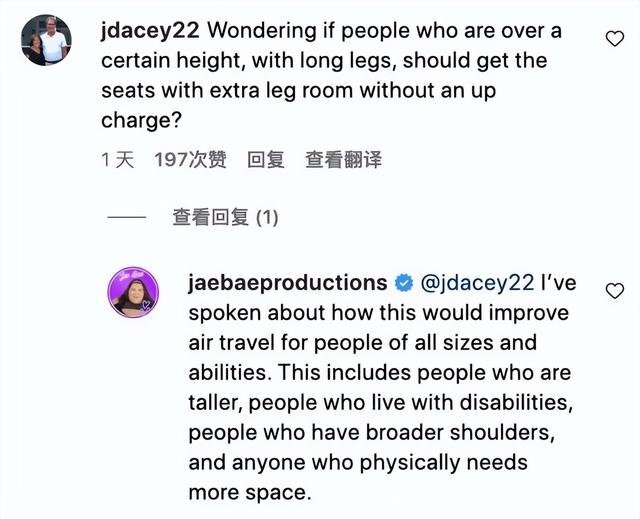The width and height of the screenshot is (640, 519).
Task: Click the dash line left of 查看回复
Action: pyautogui.click(x=127, y=216)
